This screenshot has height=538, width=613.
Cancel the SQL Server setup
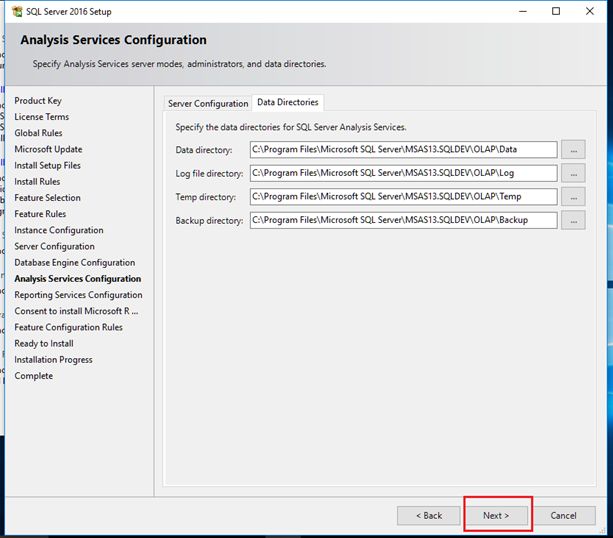pyautogui.click(x=563, y=515)
